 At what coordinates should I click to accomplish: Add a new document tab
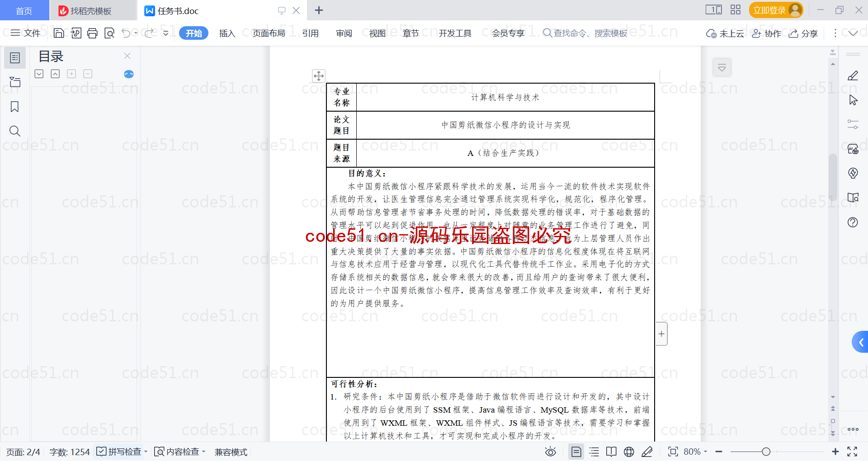[x=319, y=10]
